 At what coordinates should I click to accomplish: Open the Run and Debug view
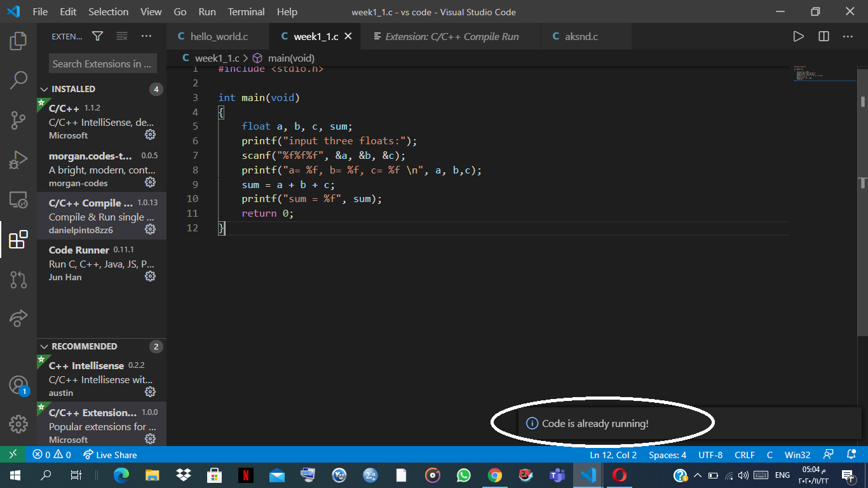[18, 160]
